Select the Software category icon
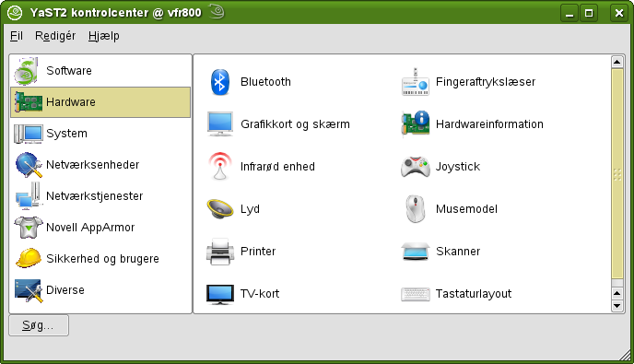Viewport: 634px width, 364px height. point(27,71)
